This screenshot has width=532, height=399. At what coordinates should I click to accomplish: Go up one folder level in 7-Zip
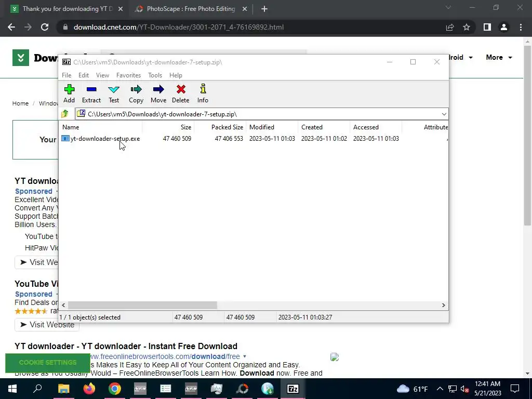(x=65, y=114)
